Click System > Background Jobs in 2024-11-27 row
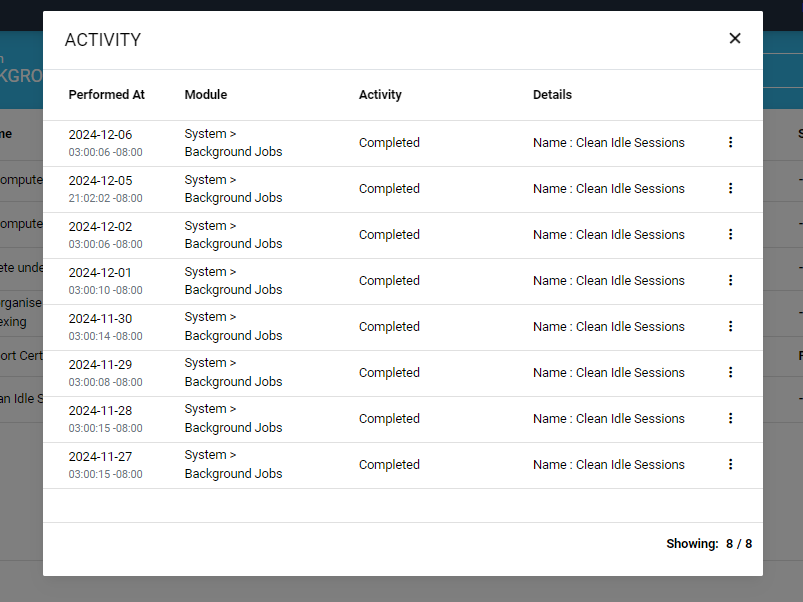This screenshot has height=602, width=803. (233, 465)
